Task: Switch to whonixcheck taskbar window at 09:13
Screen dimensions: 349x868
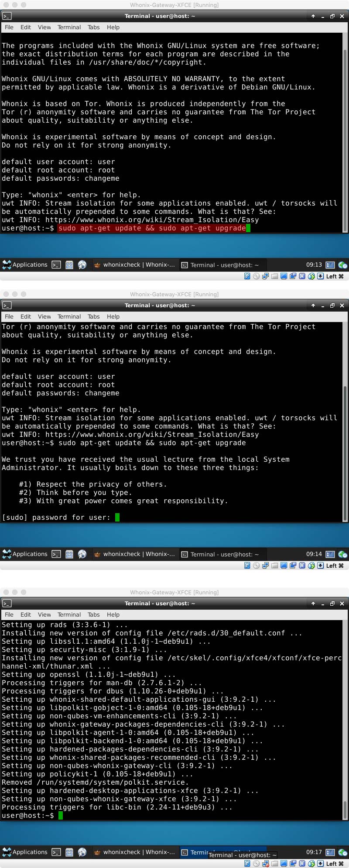Action: tap(134, 264)
